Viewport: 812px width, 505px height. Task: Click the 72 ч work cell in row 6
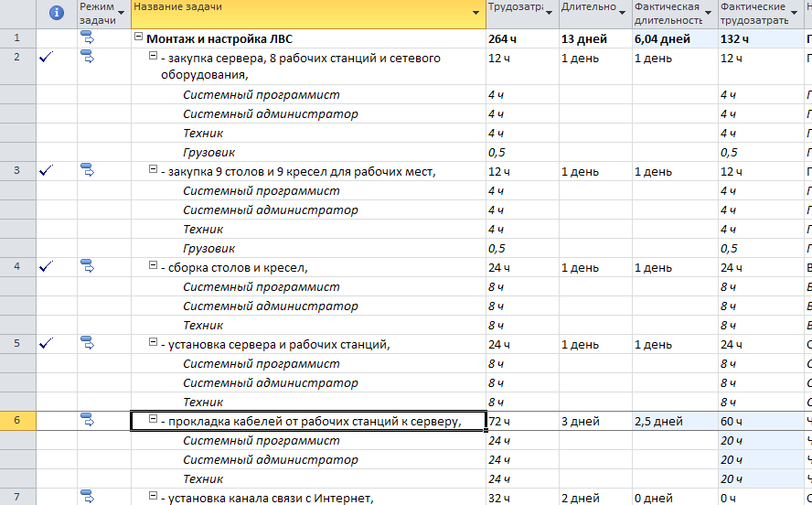[522, 422]
